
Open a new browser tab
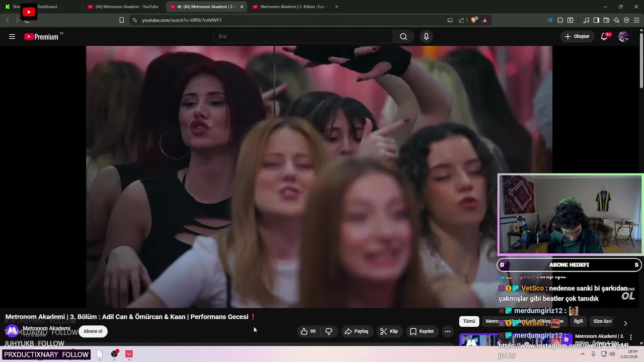337,7
